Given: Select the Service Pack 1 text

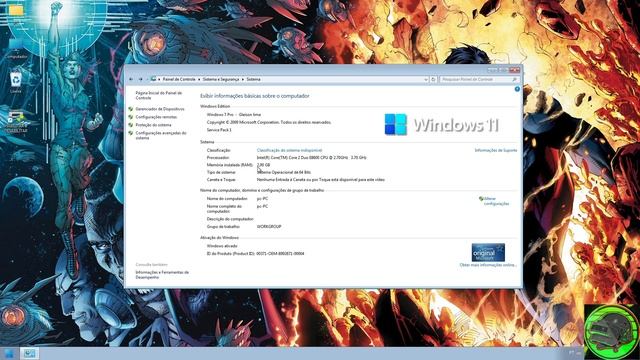Looking at the screenshot, I should click(219, 130).
